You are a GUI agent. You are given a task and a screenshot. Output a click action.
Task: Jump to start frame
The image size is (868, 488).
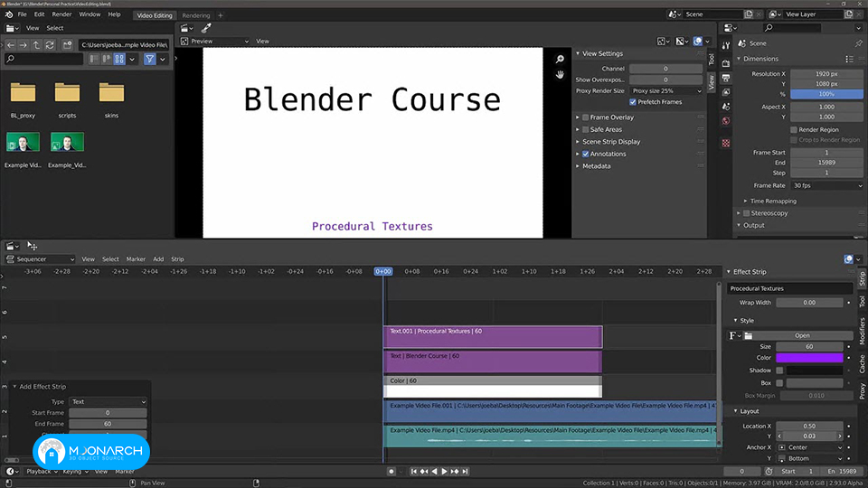[413, 472]
